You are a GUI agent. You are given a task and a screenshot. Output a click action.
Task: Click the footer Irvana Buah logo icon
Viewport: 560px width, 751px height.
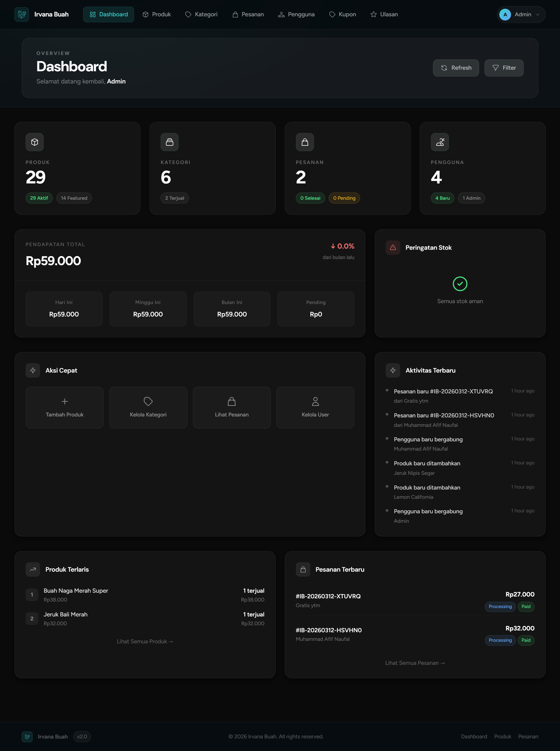(x=27, y=737)
